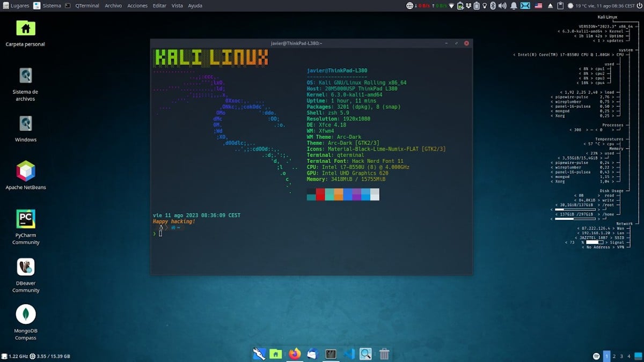Open the Dropbox tray icon
The height and width of the screenshot is (362, 644).
pyautogui.click(x=468, y=6)
